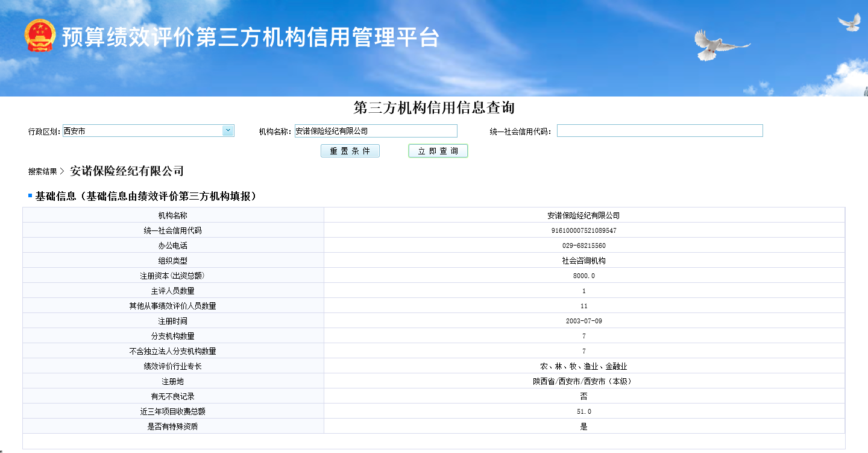Select the credit code value 916100007521089547
Screen dimensions: 868x453
[583, 230]
